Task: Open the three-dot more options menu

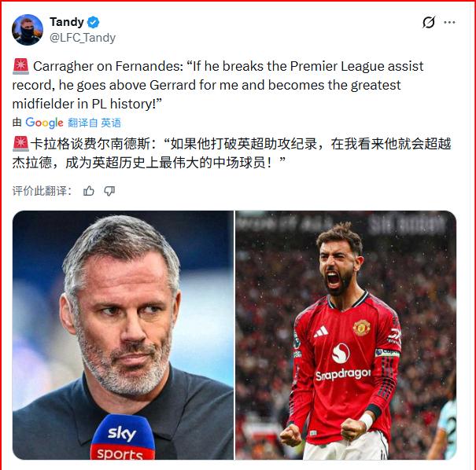Action: pos(449,22)
